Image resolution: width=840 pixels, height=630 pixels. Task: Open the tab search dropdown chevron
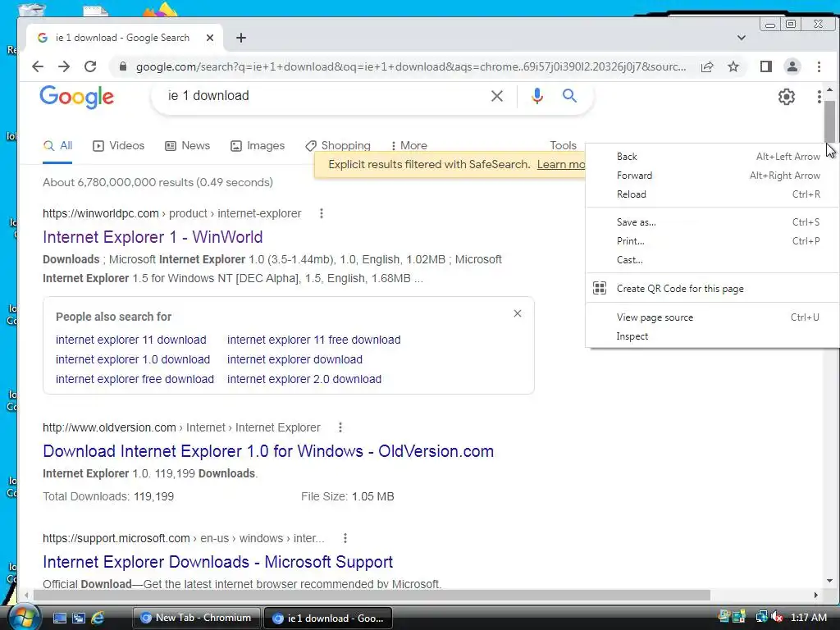pos(742,38)
